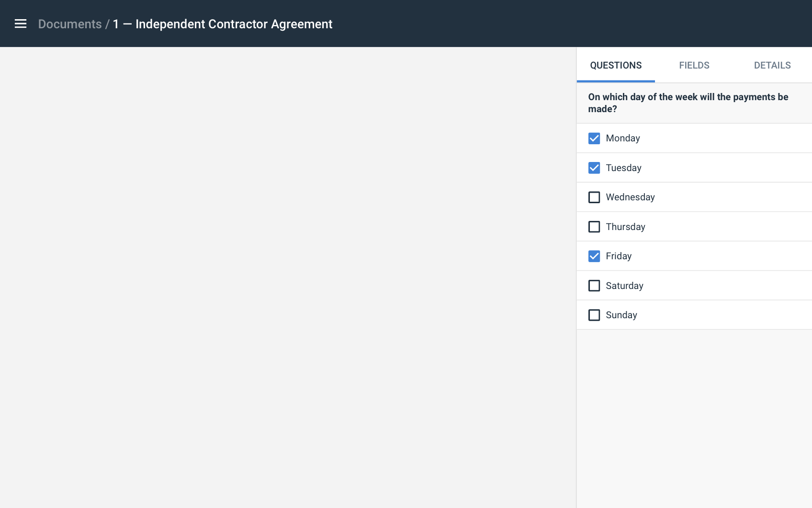Click the payment day question heading
Viewport: 812px width, 508px height.
tap(688, 103)
